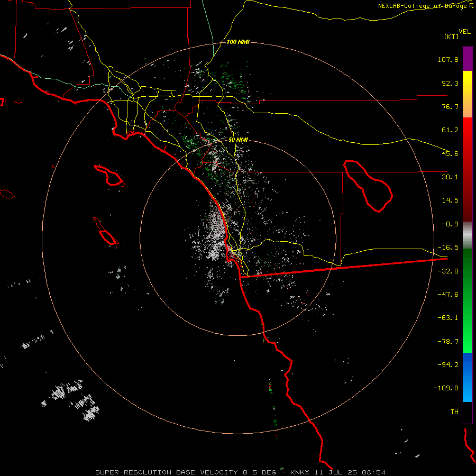Click the -47.6 scale value
The height and width of the screenshot is (476, 476).
(448, 295)
